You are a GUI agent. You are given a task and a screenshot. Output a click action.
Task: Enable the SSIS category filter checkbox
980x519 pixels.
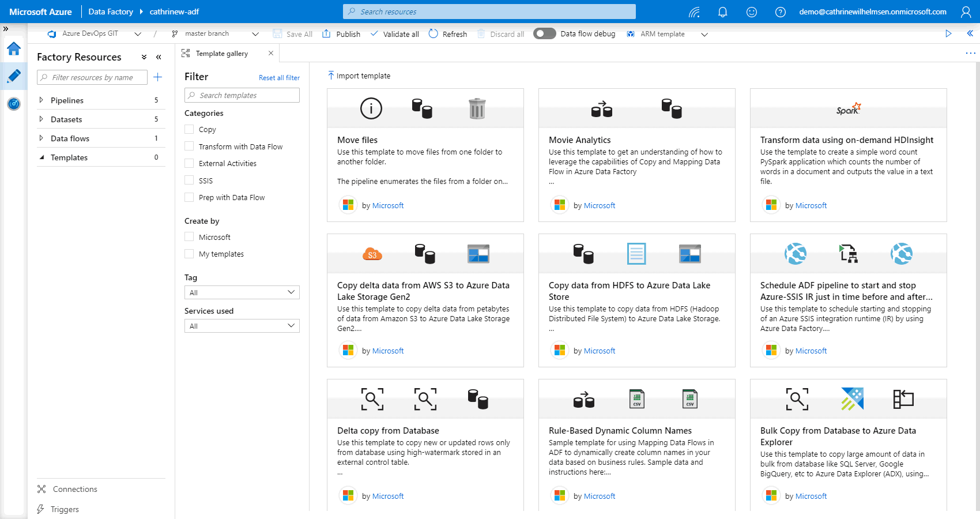[189, 180]
